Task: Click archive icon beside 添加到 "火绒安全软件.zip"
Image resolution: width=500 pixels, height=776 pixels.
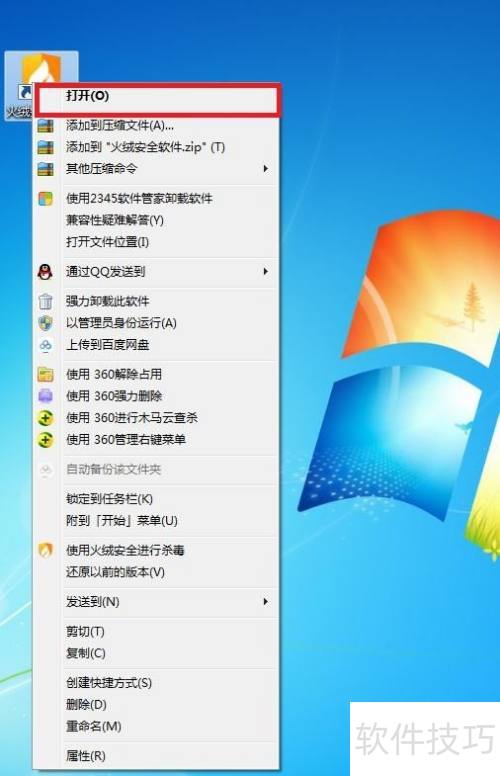Action: tap(46, 147)
